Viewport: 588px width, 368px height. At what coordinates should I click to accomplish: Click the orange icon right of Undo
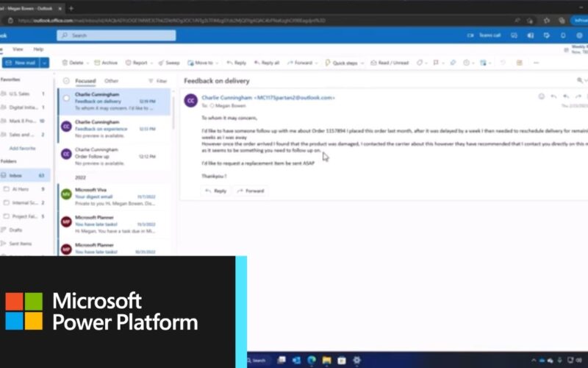tap(520, 63)
